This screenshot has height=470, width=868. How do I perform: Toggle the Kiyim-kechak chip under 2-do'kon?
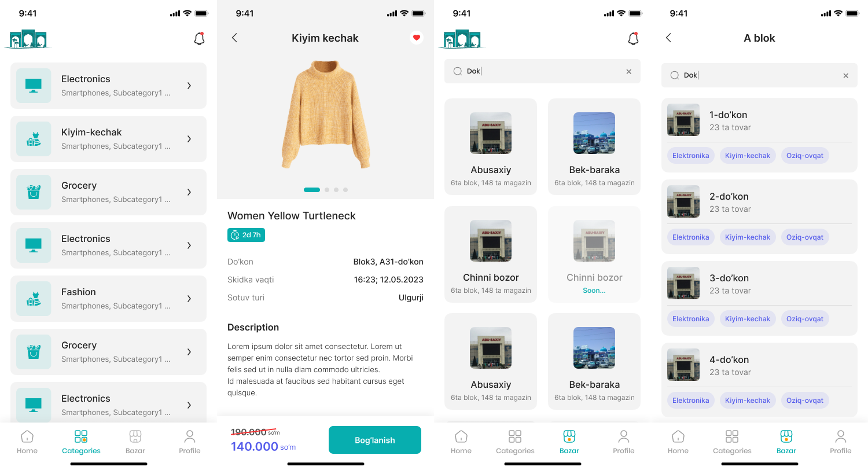tap(748, 237)
